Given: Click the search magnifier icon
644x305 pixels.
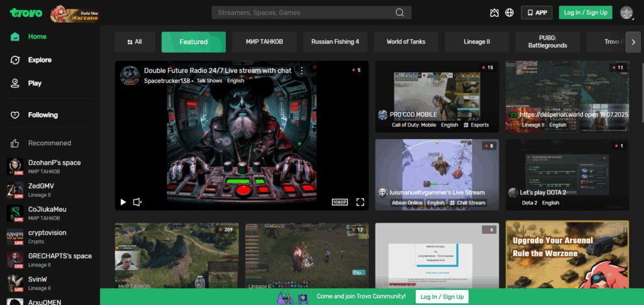Looking at the screenshot, I should [x=399, y=13].
